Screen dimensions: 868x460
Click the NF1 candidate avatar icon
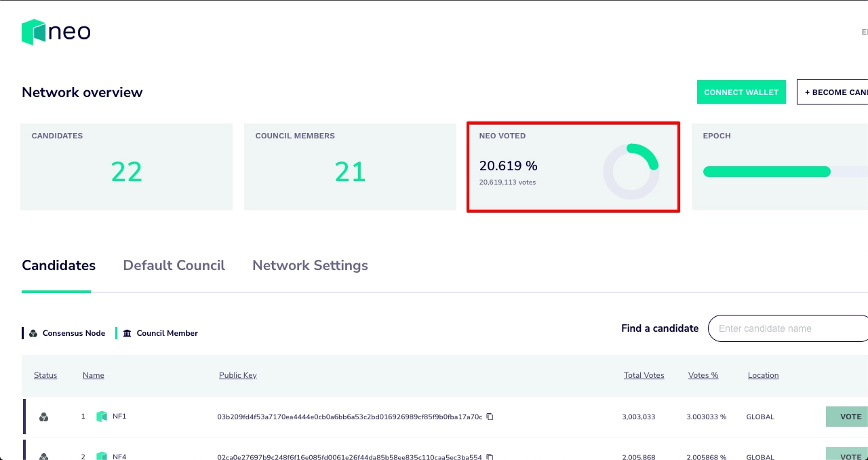tap(102, 416)
